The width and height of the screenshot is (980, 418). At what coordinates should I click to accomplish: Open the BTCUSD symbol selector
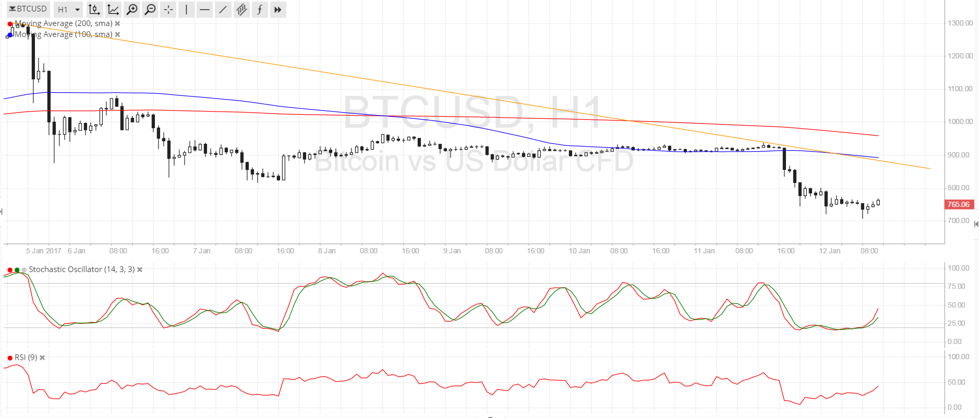click(x=28, y=9)
